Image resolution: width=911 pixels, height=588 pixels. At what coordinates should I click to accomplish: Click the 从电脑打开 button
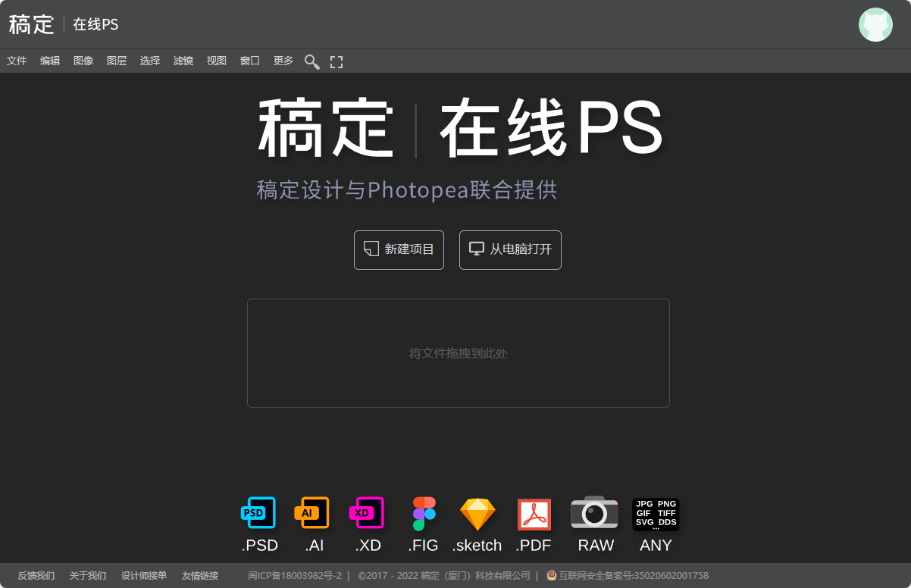click(509, 249)
